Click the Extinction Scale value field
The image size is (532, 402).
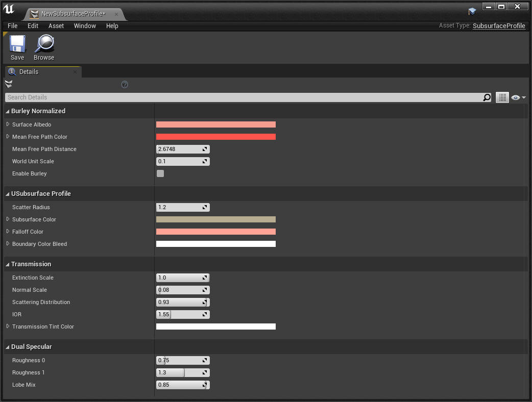[x=183, y=278]
